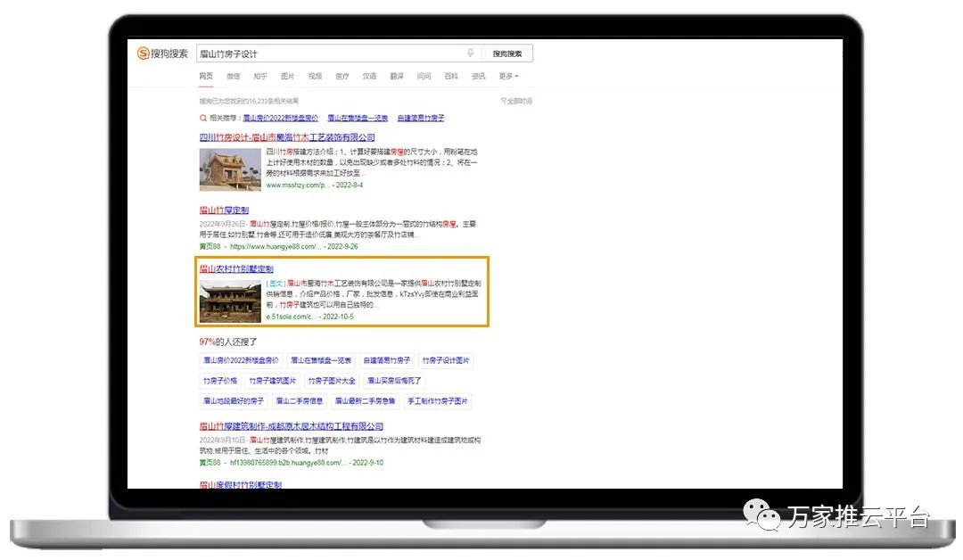Click the Sogou logo icon
This screenshot has height=560, width=963.
click(144, 54)
